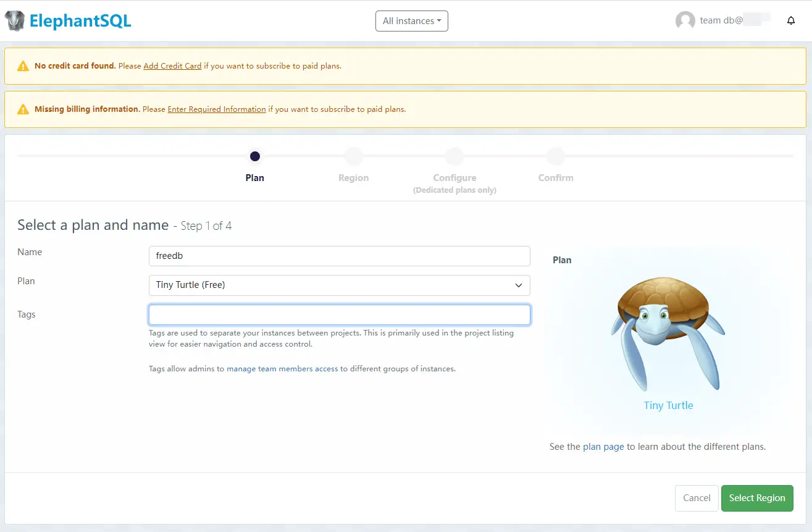Open manage team members access link
812x532 pixels.
coord(282,369)
